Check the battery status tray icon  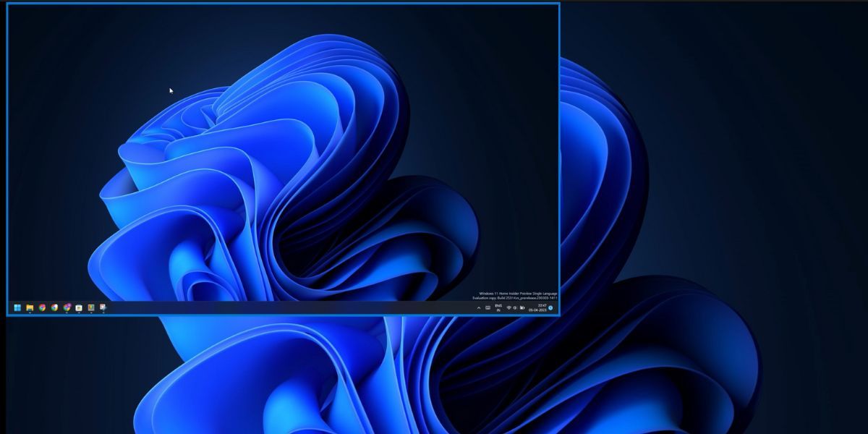(522, 307)
